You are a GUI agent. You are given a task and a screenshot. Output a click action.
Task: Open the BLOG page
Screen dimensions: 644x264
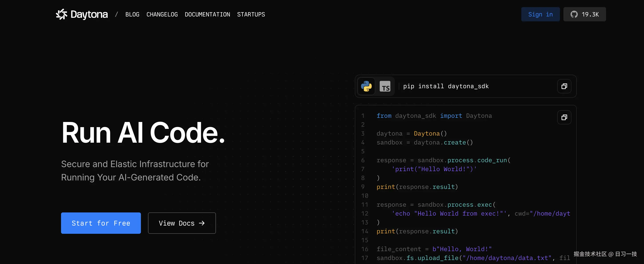coord(132,14)
